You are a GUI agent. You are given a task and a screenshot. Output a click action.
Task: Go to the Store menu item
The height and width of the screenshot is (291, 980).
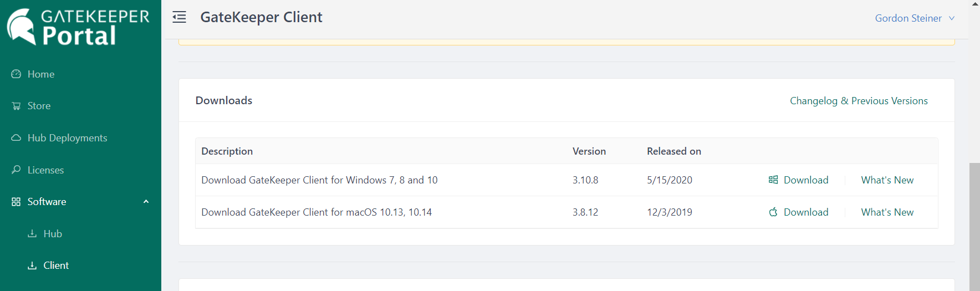coord(39,106)
